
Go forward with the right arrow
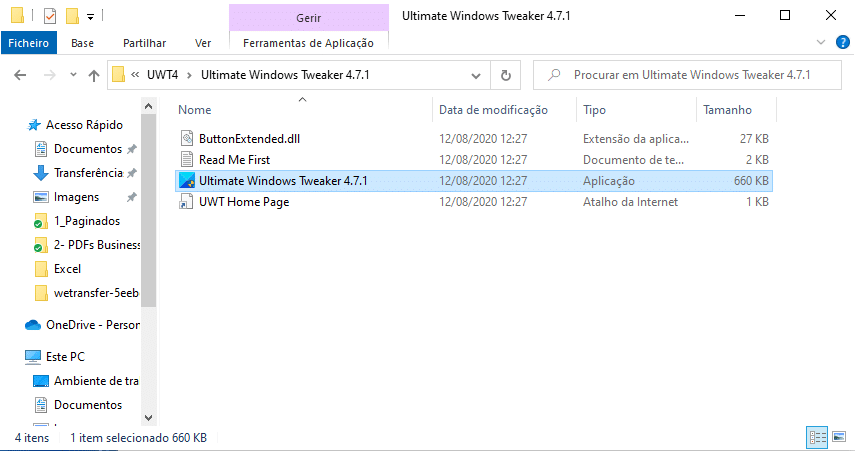50,75
